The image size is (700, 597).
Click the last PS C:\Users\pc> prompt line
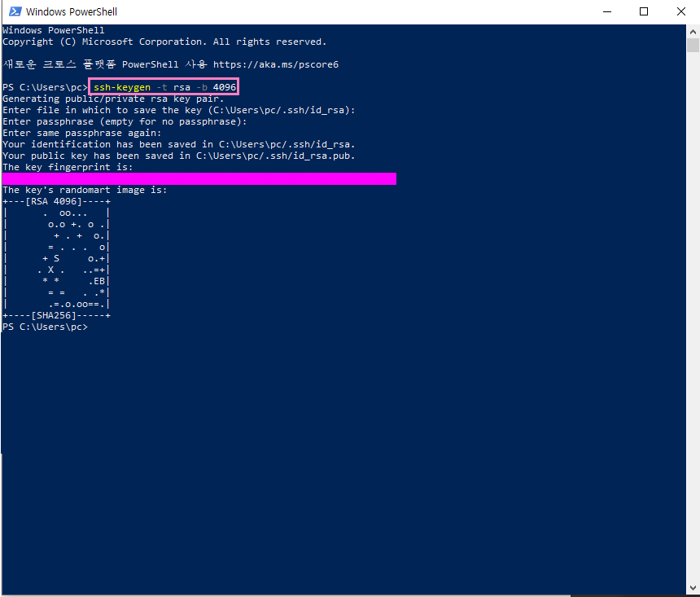click(45, 327)
